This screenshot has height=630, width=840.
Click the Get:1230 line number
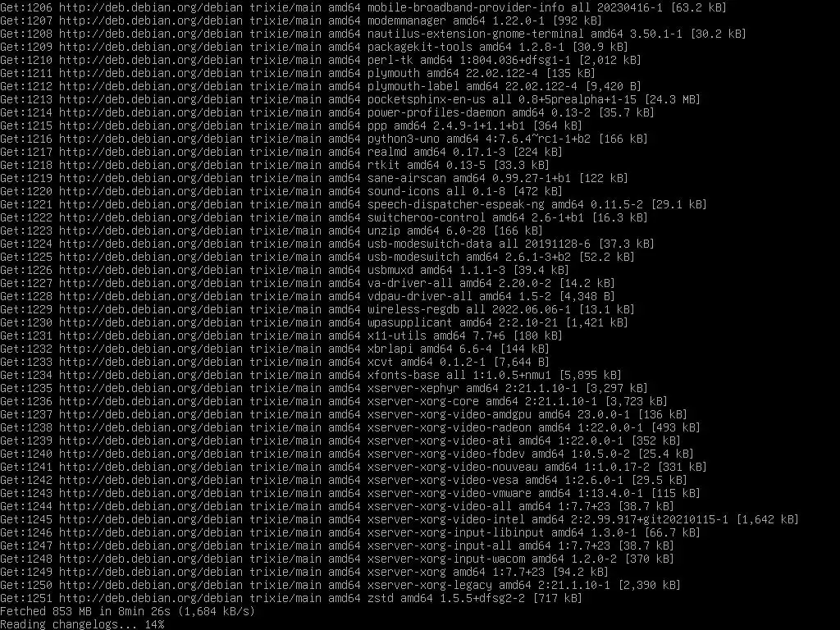[26, 322]
